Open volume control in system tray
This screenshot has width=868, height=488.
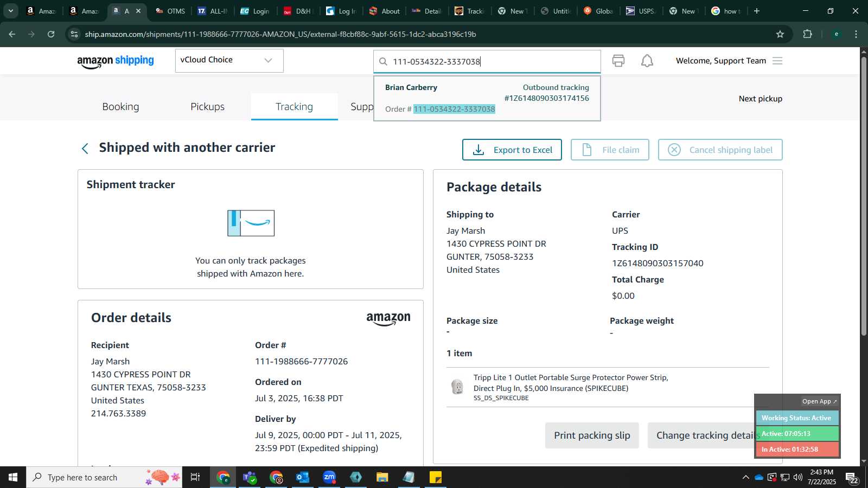pyautogui.click(x=797, y=477)
